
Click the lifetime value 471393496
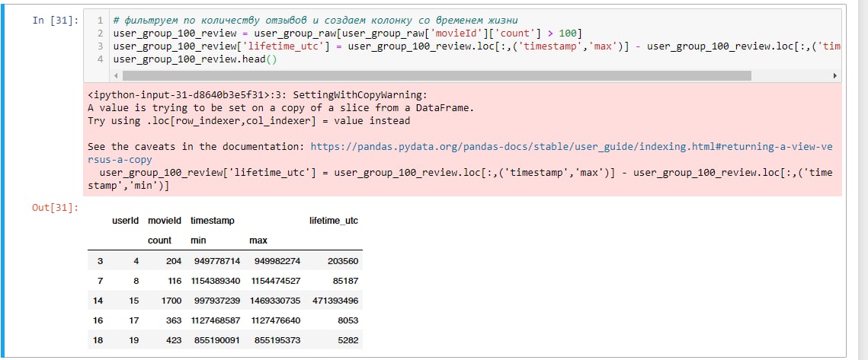335,301
